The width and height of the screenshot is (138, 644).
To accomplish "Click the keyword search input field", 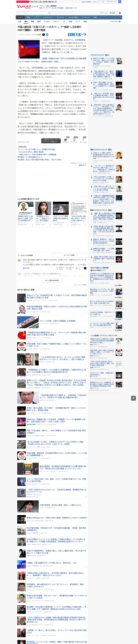I will tap(32, 13).
